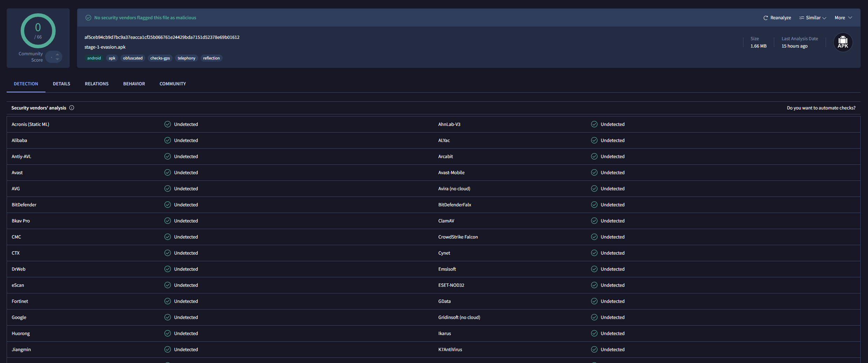The image size is (868, 363).
Task: Click the APK file type icon
Action: click(x=843, y=42)
